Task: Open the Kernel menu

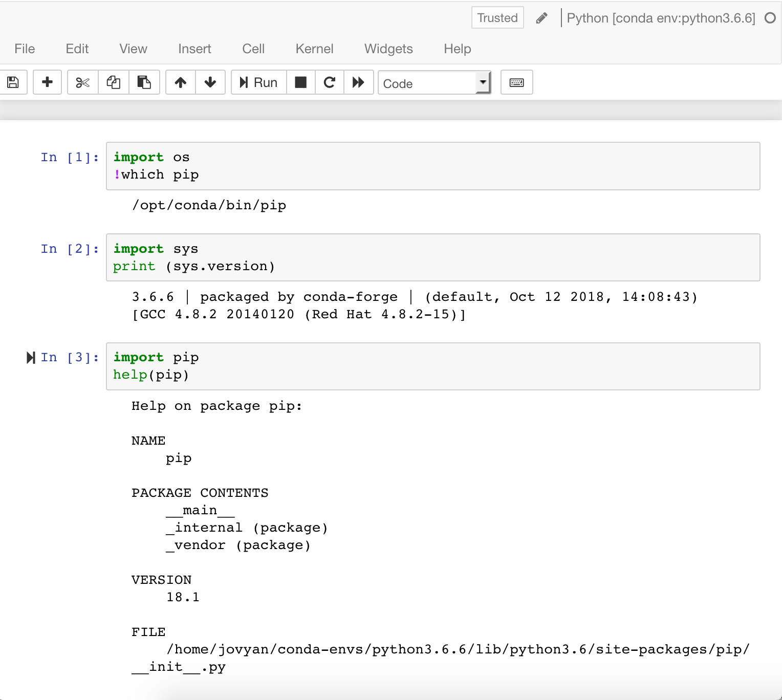Action: pyautogui.click(x=314, y=49)
